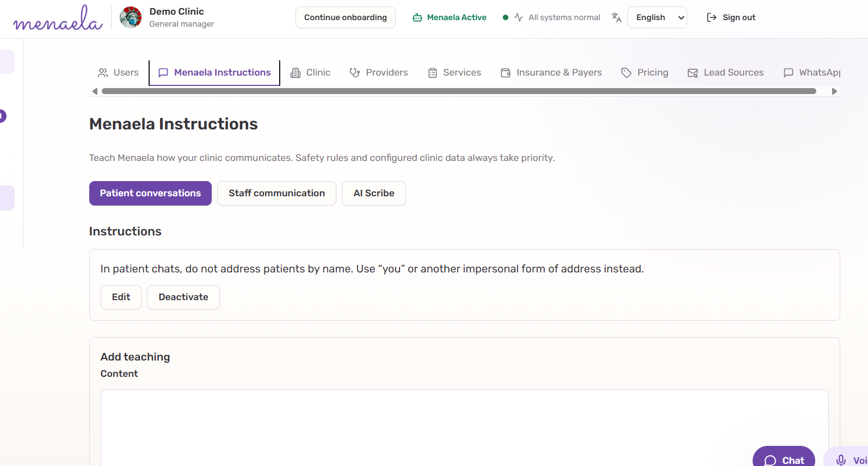Image resolution: width=868 pixels, height=466 pixels.
Task: Open the Providers tab
Action: (379, 73)
